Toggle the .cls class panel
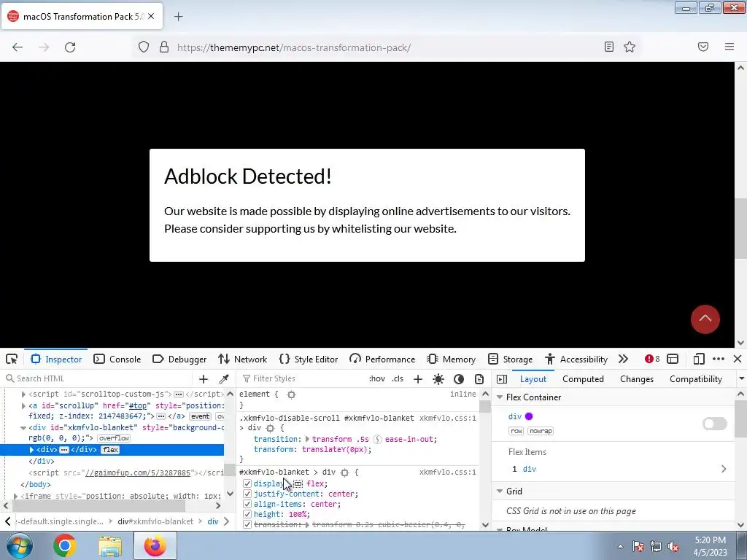 (398, 378)
